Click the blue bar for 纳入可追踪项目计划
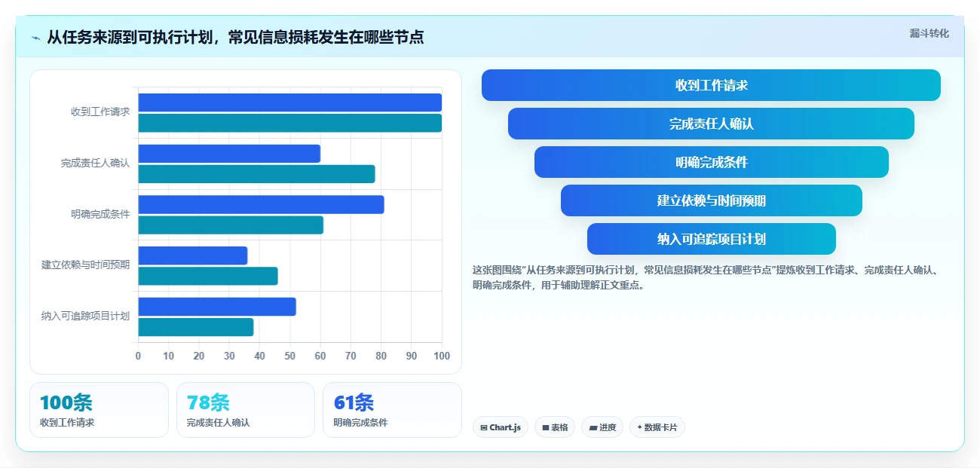 pyautogui.click(x=217, y=307)
